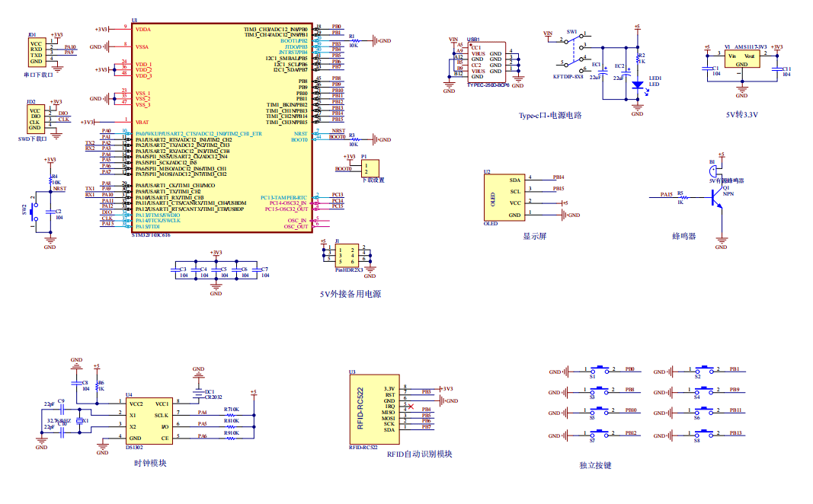Select the OLED display module U2

point(505,197)
